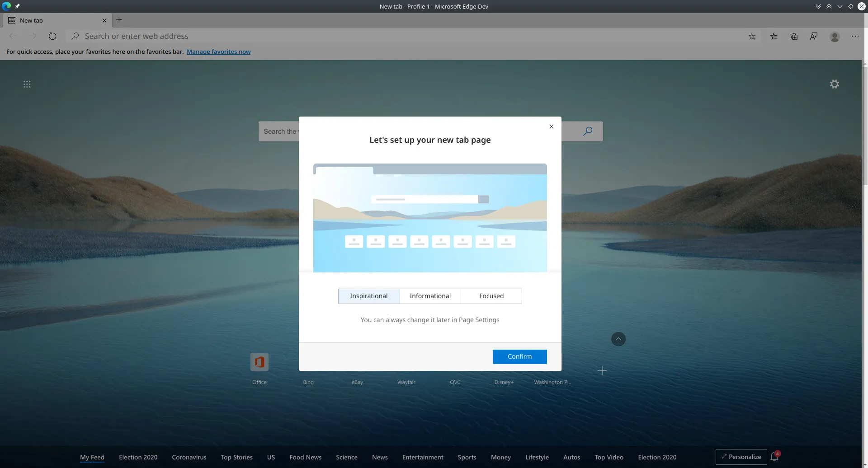Select the Inspirational layout option
The height and width of the screenshot is (468, 868).
point(368,296)
